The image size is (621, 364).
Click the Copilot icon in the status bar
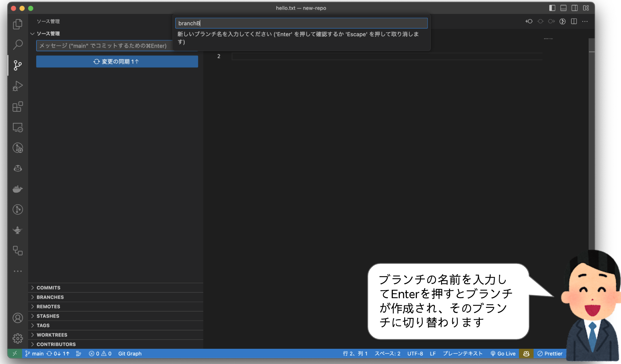(526, 353)
